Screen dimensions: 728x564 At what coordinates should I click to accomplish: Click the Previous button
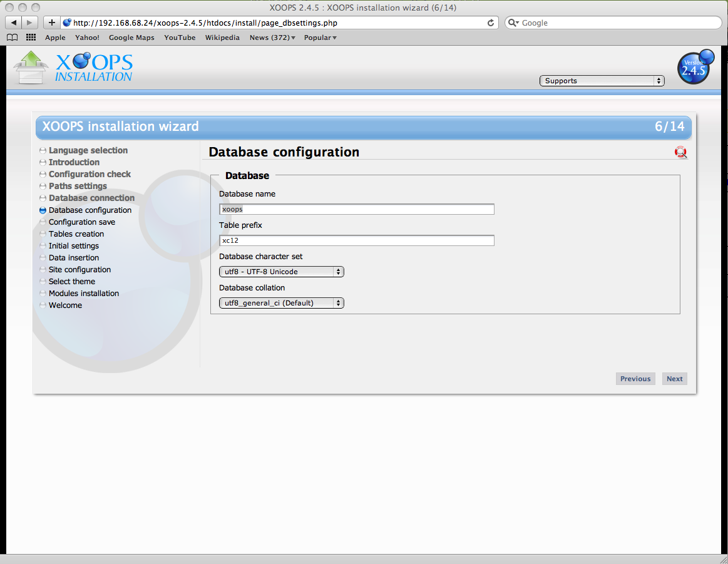click(635, 378)
